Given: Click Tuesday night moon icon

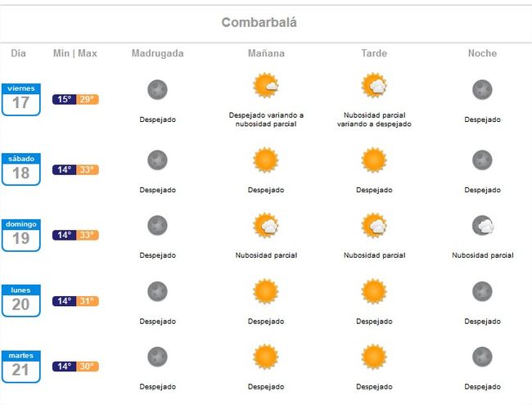Looking at the screenshot, I should pos(482,357).
